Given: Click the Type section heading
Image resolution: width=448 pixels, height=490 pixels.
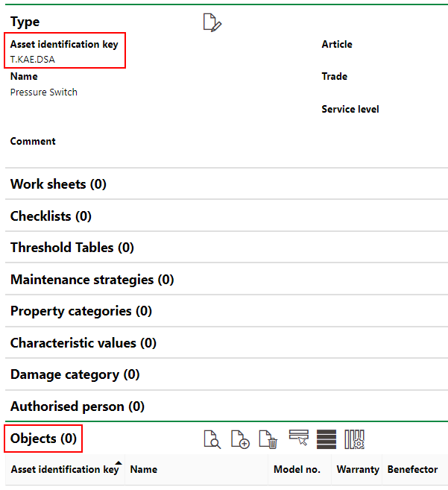Looking at the screenshot, I should [x=25, y=22].
